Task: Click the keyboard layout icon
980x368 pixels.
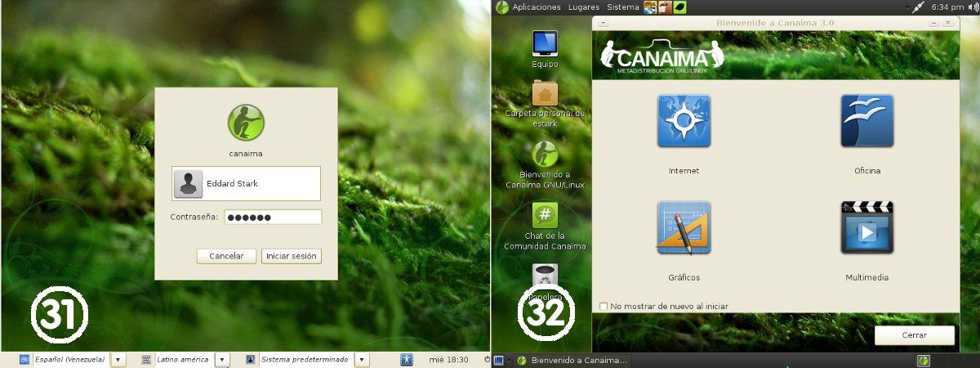Action: [x=146, y=359]
